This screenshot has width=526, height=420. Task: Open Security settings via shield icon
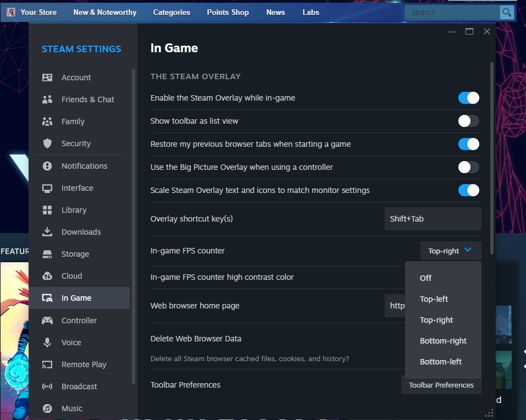pos(47,143)
